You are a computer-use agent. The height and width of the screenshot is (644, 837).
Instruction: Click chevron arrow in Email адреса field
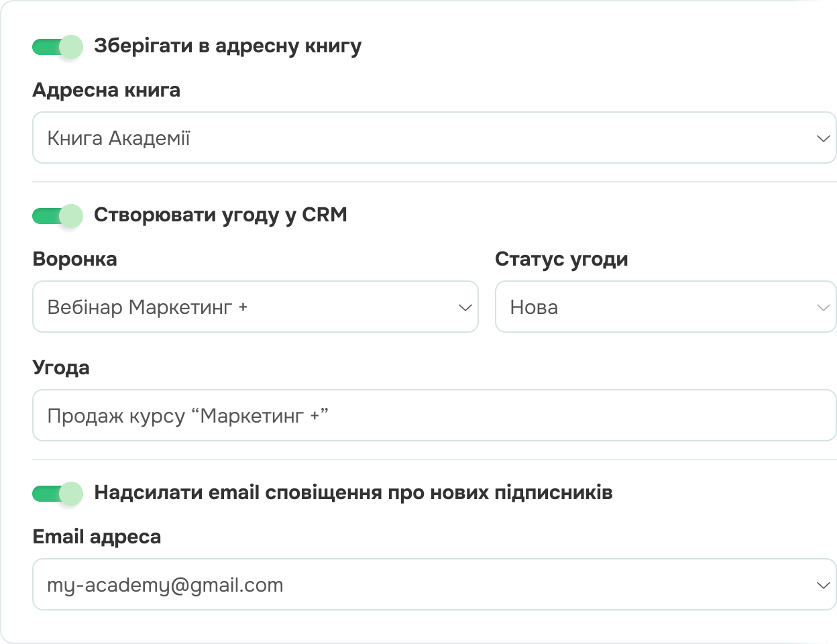click(823, 586)
